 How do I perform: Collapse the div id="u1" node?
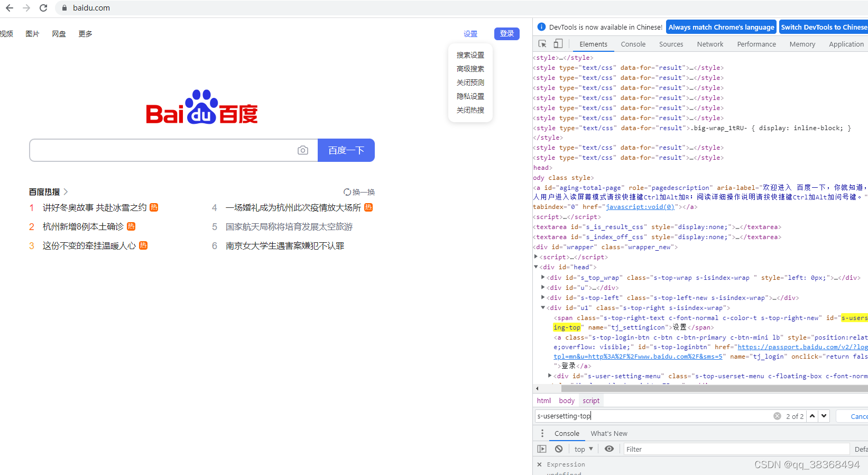[543, 307]
